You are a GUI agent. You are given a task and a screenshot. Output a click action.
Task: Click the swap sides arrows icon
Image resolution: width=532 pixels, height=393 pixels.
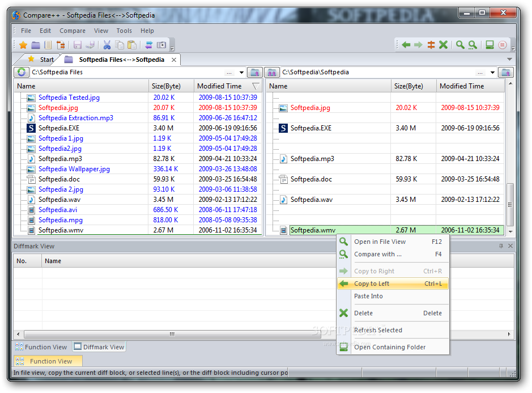(148, 45)
